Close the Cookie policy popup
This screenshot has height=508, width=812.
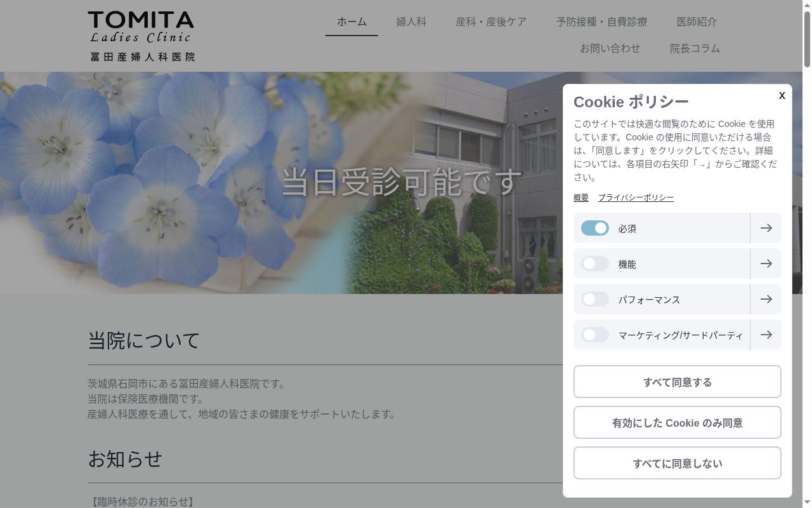pos(782,95)
